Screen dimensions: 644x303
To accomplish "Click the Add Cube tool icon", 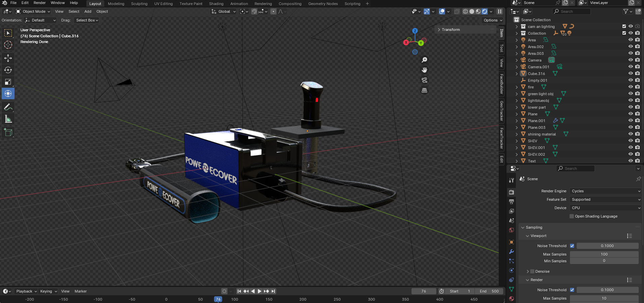I will click(8, 132).
